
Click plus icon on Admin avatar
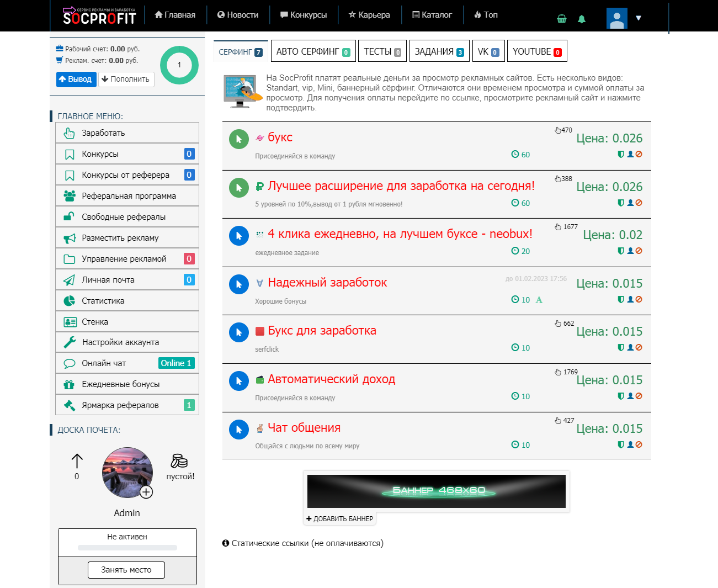146,492
